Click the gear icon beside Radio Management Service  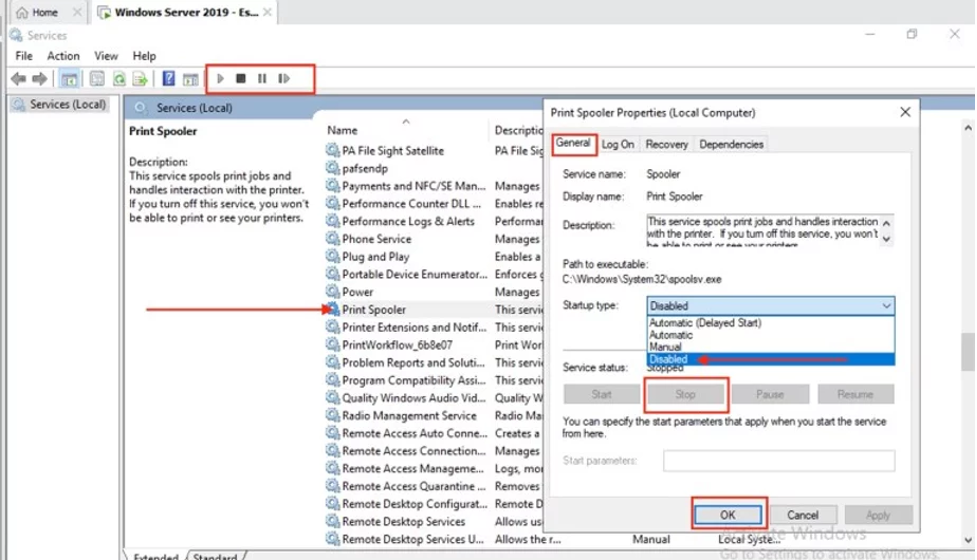pos(333,415)
